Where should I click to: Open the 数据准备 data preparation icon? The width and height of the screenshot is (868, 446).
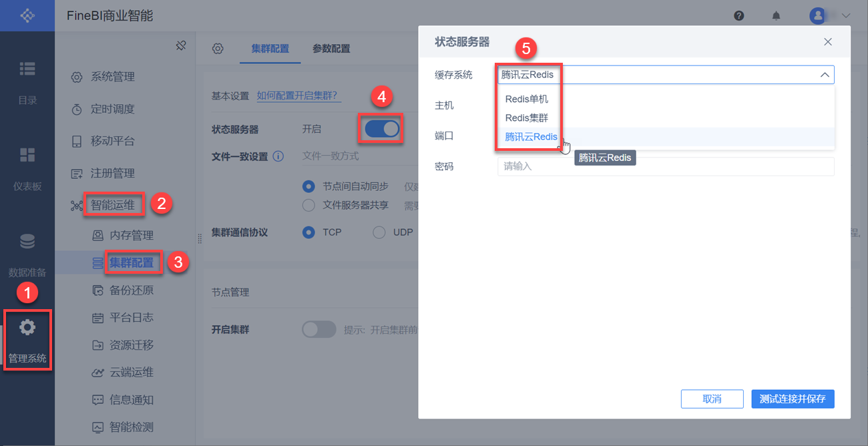coord(27,241)
